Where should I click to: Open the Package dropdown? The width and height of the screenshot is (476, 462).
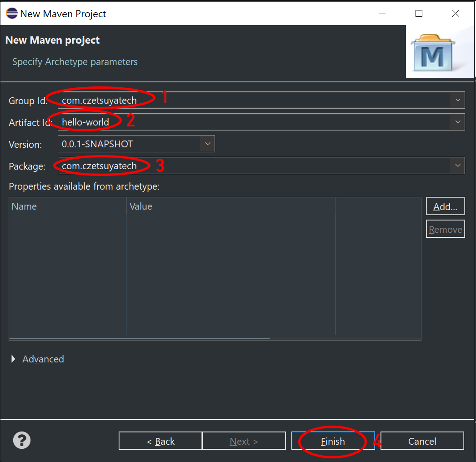[457, 165]
